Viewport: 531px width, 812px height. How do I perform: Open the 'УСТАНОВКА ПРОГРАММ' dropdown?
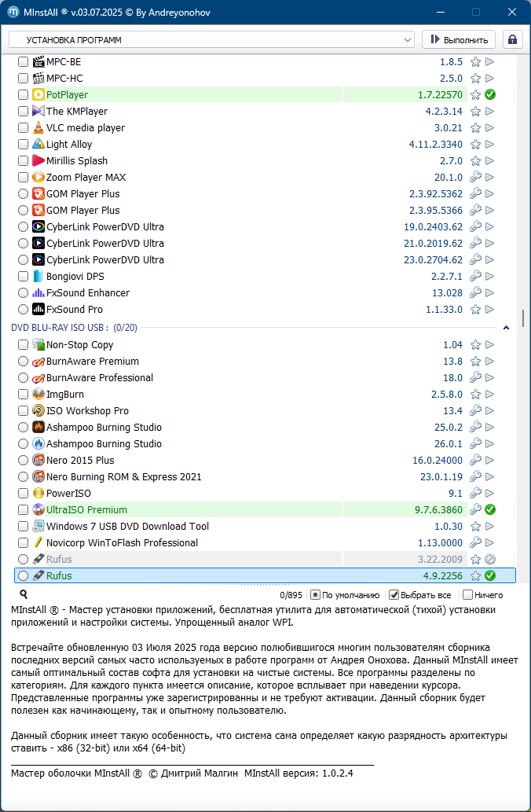[211, 40]
